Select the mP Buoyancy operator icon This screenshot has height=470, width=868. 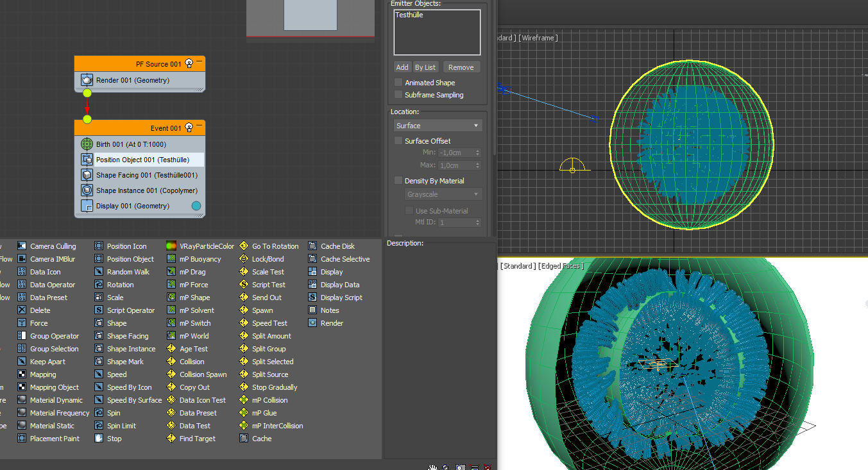171,258
